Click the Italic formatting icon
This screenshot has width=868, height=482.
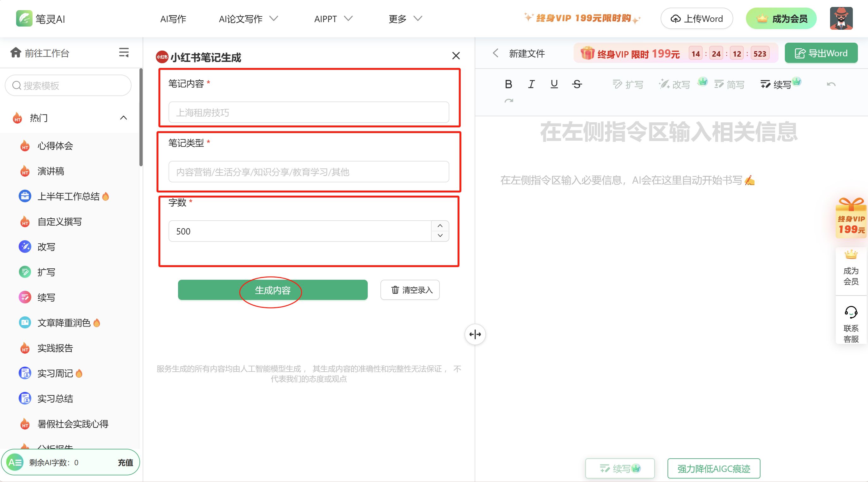(531, 84)
